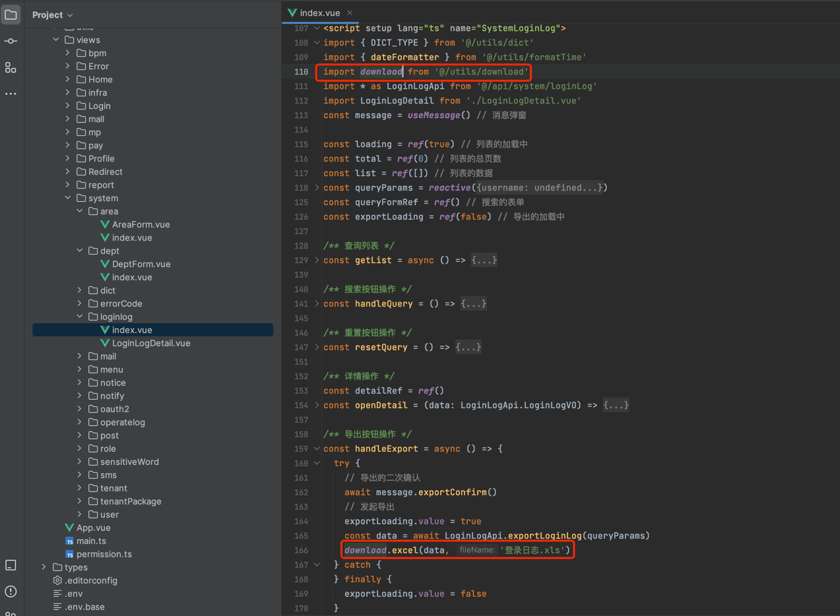Unfold the getList function at line 129
The width and height of the screenshot is (840, 616).
click(317, 260)
